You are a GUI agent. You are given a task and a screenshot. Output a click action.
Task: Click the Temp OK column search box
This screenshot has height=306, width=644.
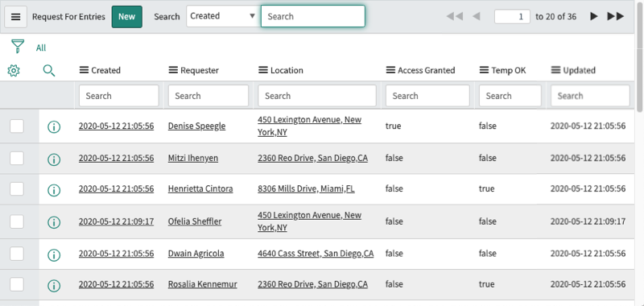(510, 96)
